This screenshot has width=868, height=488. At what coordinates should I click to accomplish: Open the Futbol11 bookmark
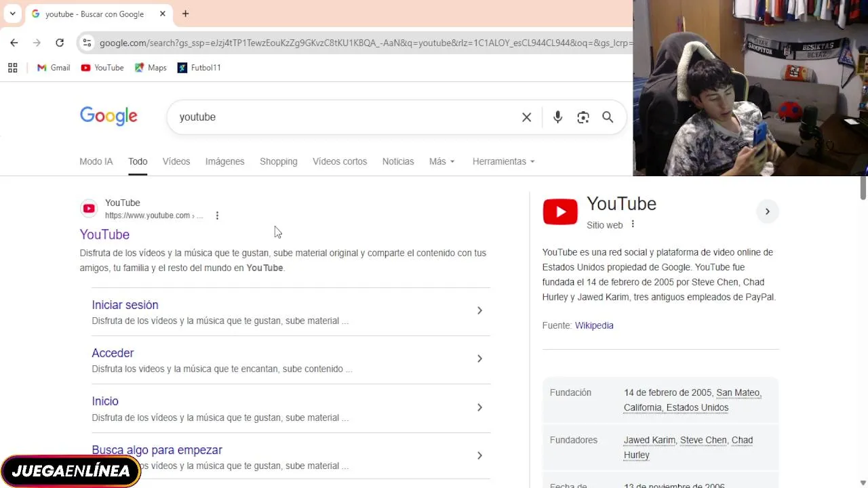coord(199,68)
